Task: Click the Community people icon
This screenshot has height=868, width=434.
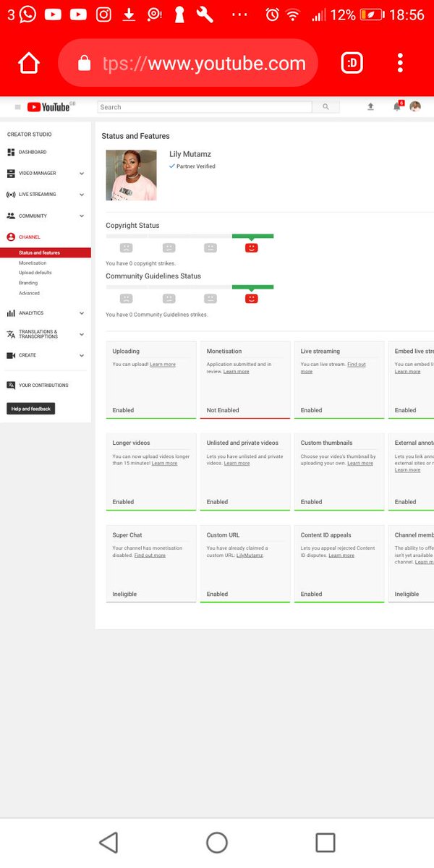Action: tap(11, 216)
